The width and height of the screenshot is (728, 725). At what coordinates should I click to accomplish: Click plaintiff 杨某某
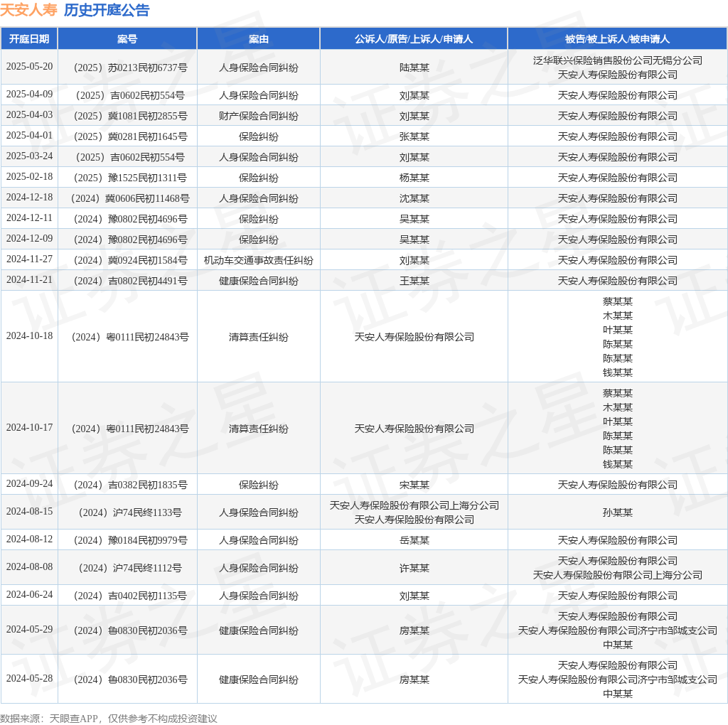(x=414, y=178)
